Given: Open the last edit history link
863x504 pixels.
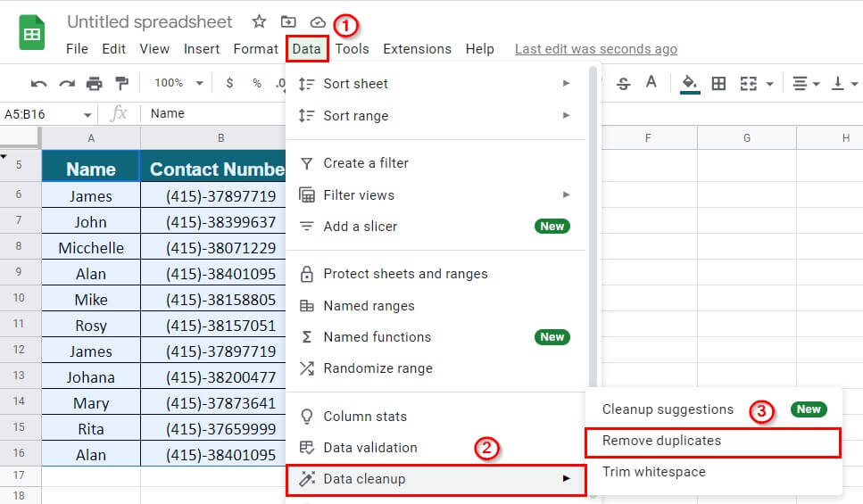Looking at the screenshot, I should coord(596,49).
